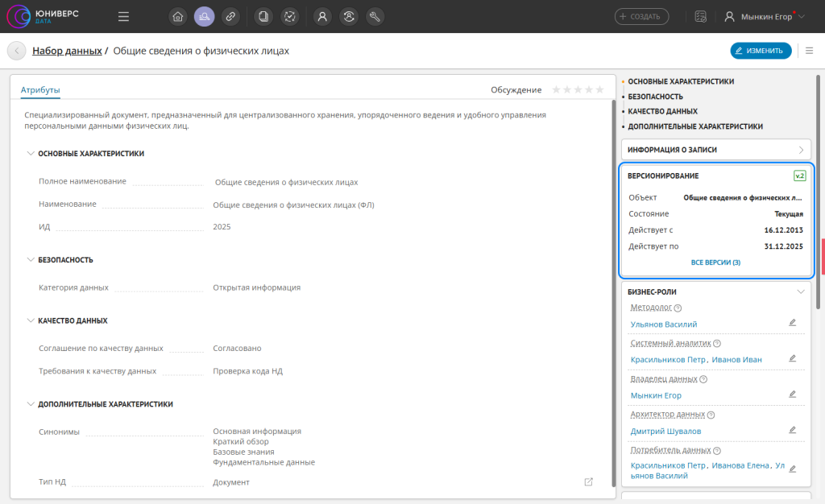Show help for Архитектор данных role
825x504 pixels.
pyautogui.click(x=711, y=415)
